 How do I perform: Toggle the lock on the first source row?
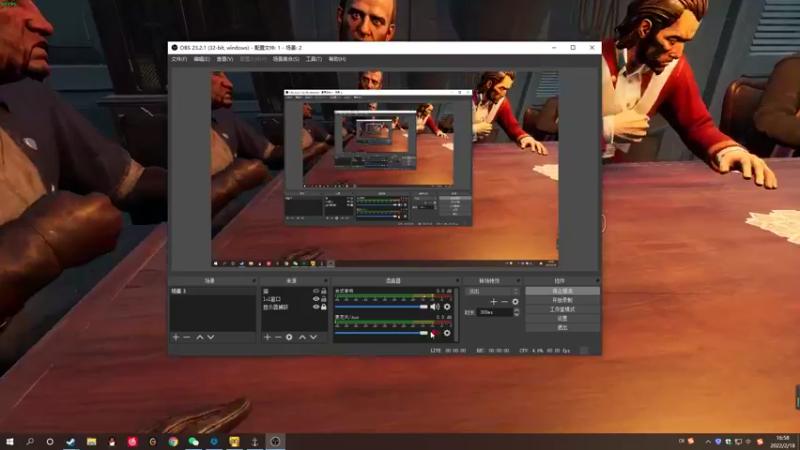323,291
